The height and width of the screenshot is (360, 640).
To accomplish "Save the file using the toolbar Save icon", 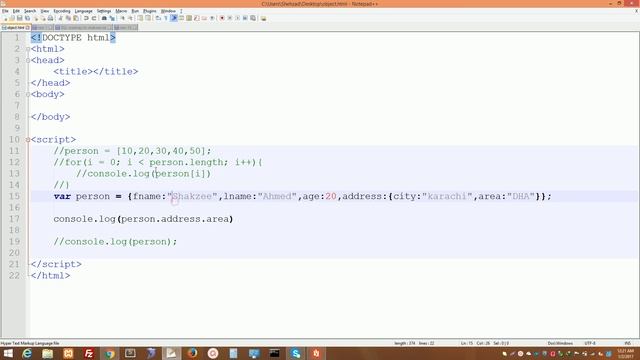I will point(20,18).
